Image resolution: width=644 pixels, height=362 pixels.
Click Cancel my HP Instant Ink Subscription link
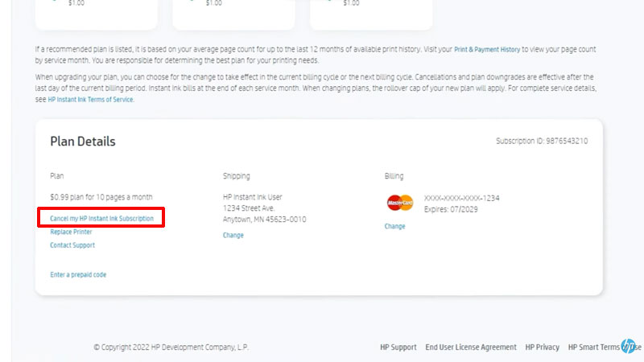(x=101, y=218)
